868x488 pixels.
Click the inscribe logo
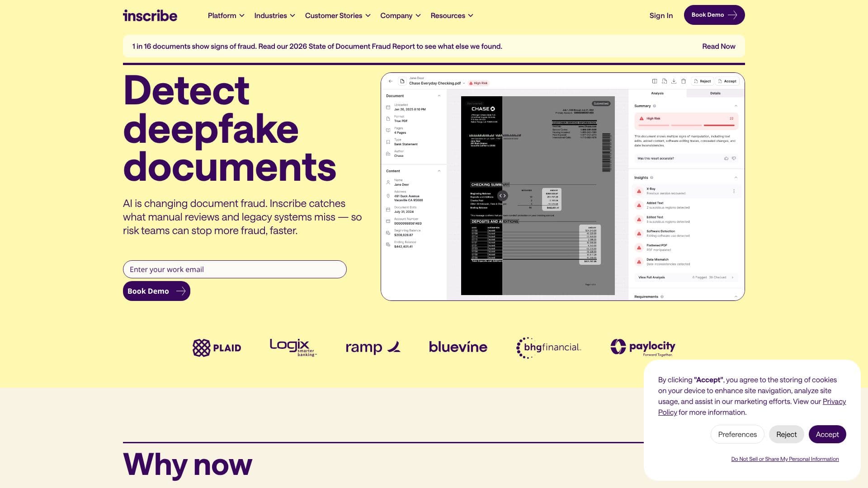click(150, 15)
